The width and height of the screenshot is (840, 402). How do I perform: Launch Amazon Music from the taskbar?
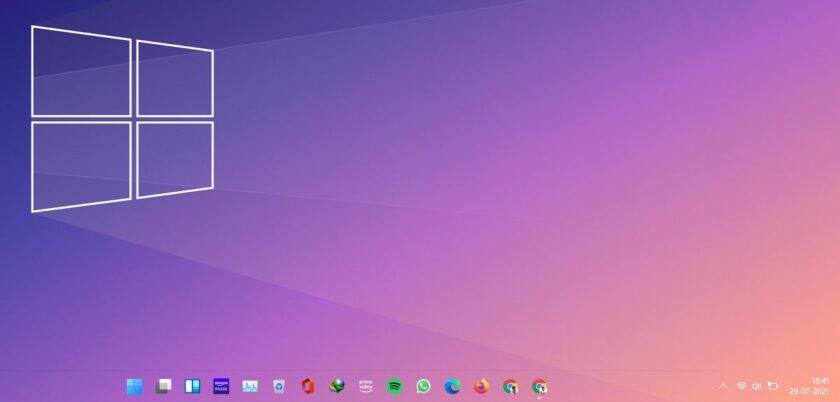(221, 386)
